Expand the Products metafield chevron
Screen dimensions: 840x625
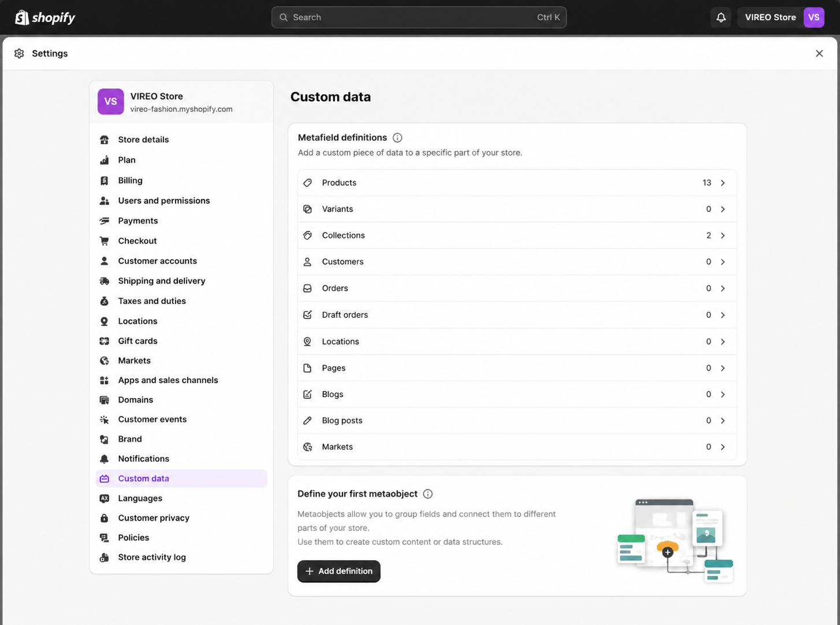click(x=723, y=183)
